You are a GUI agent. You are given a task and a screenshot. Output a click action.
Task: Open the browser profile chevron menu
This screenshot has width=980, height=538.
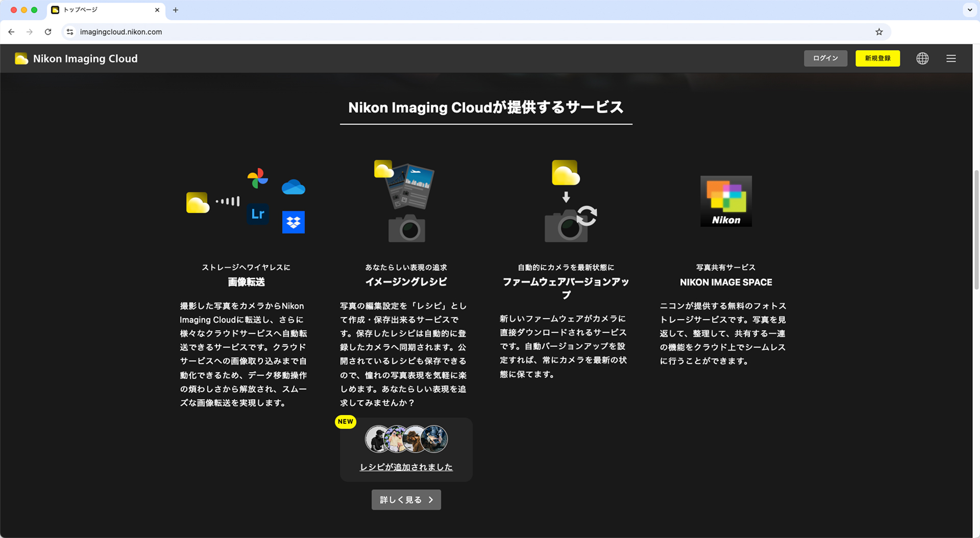pos(969,10)
